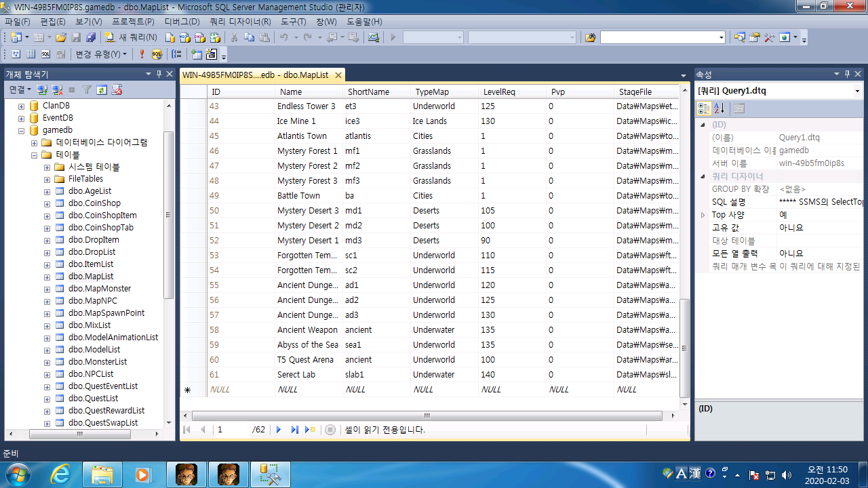Go to next record in grid navigator

[279, 430]
